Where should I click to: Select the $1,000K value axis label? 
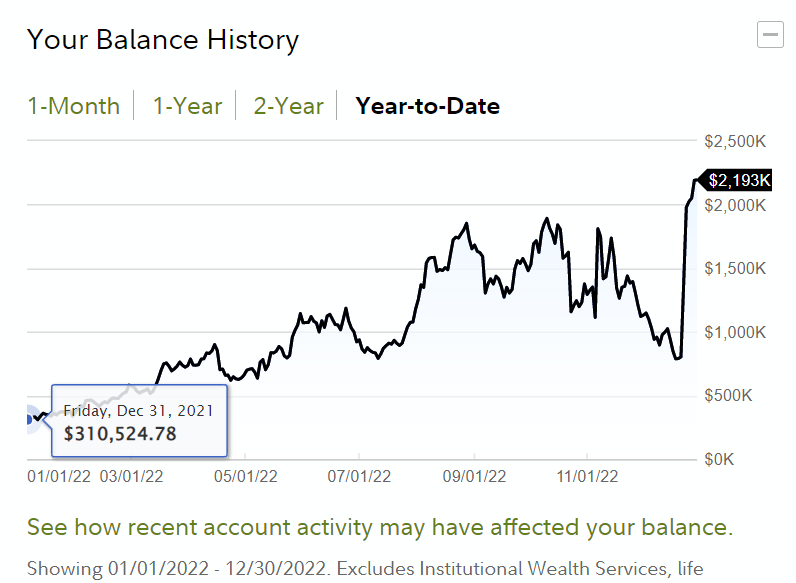(737, 333)
